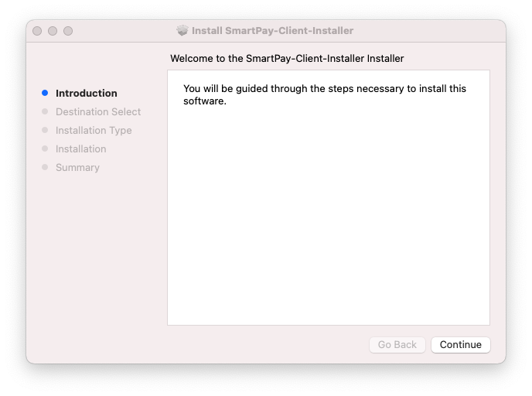Image resolution: width=532 pixels, height=396 pixels.
Task: Close the installer window
Action: 37,31
